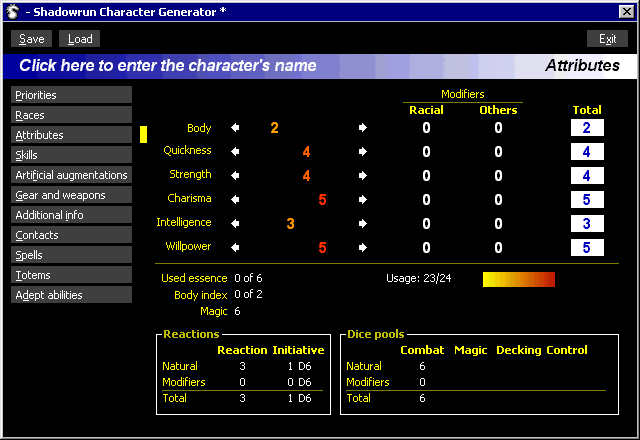640x440 pixels.
Task: Click the 'Combat' header in Dice pools
Action: tap(422, 350)
